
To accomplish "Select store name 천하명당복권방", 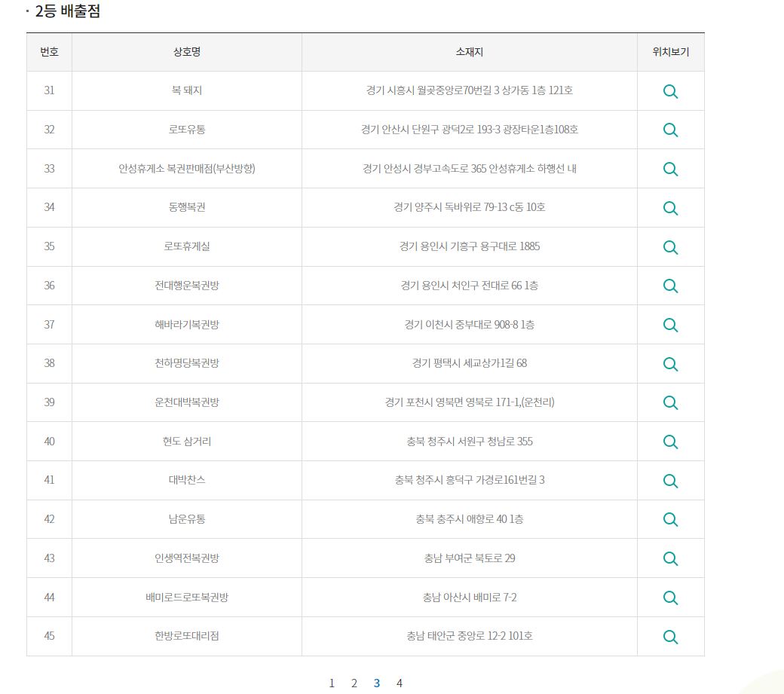I will tap(187, 363).
